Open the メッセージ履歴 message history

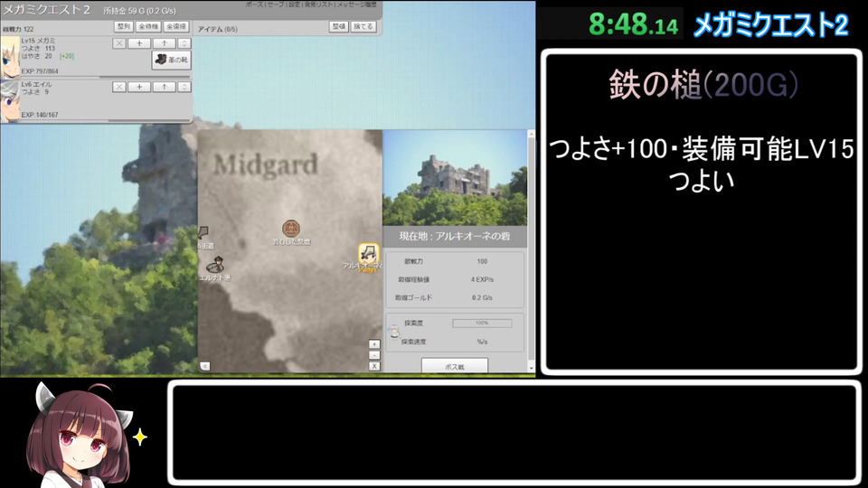(357, 5)
